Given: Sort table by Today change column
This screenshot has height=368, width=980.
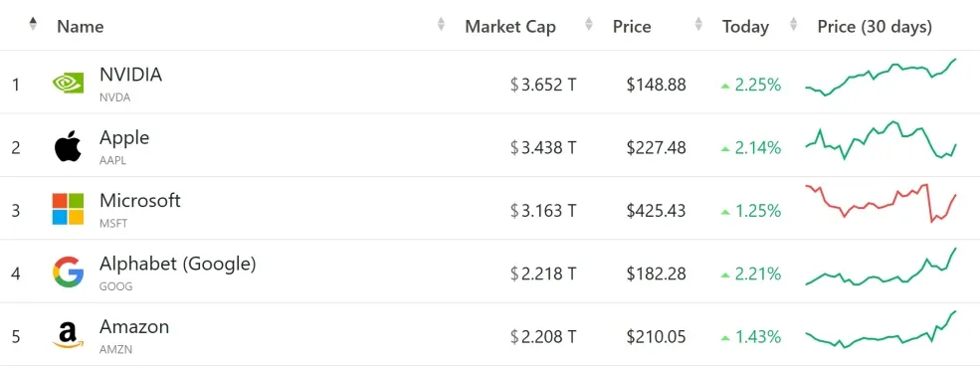Looking at the screenshot, I should tap(745, 27).
